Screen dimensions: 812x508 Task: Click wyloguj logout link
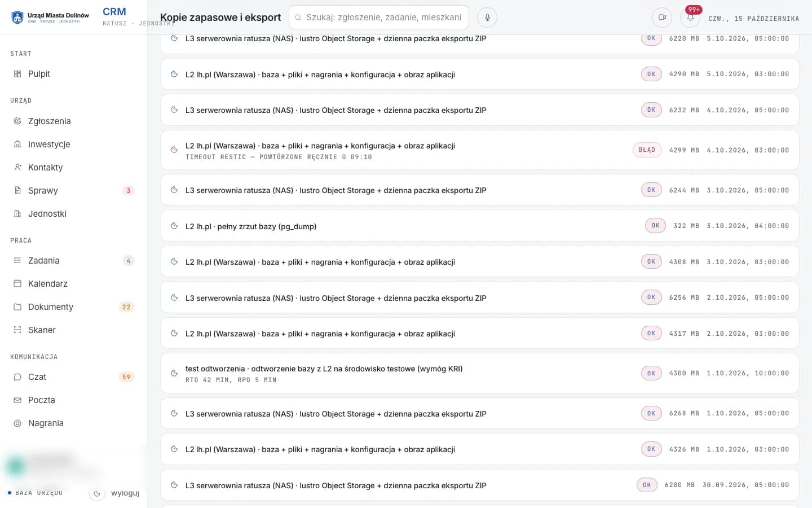pyautogui.click(x=125, y=493)
